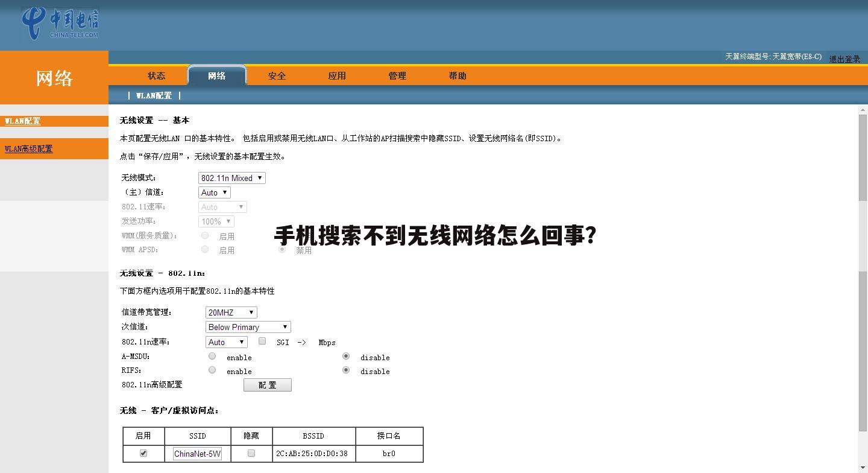Open the （主）信道 Auto dropdown
Image resolution: width=868 pixels, height=473 pixels.
[215, 192]
